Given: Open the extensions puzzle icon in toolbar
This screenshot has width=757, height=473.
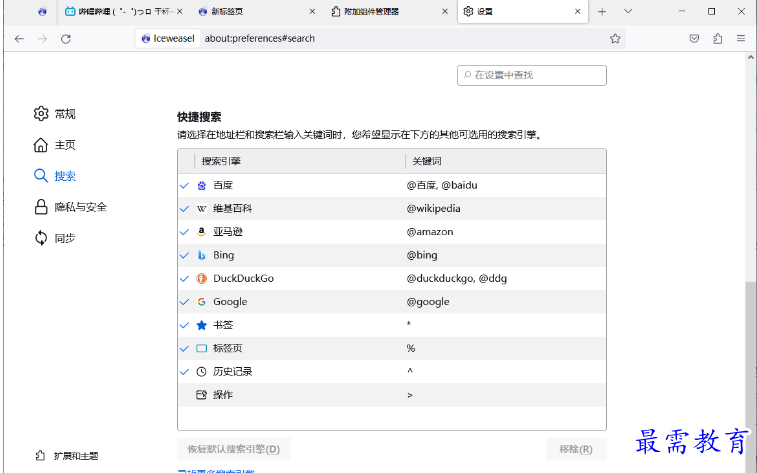Looking at the screenshot, I should click(718, 38).
